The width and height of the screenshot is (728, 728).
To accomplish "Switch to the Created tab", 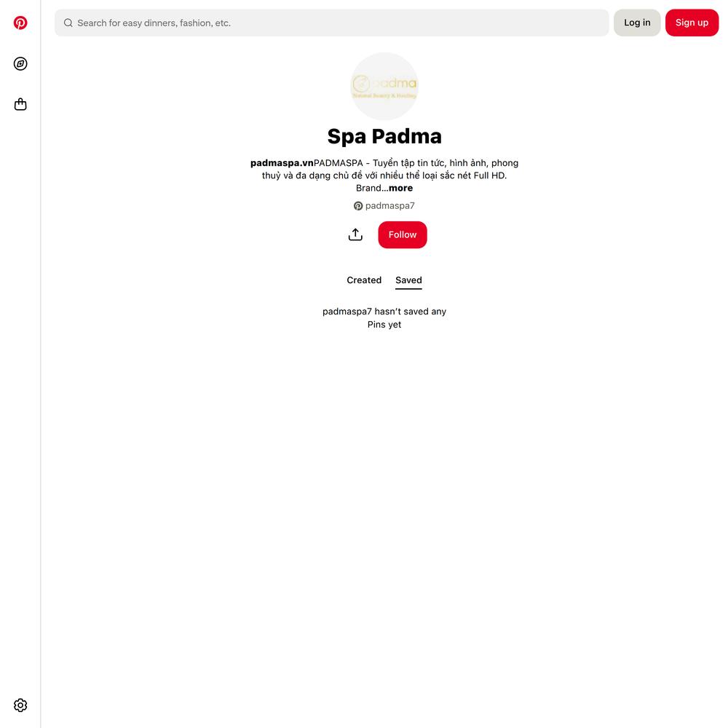I will 364,280.
